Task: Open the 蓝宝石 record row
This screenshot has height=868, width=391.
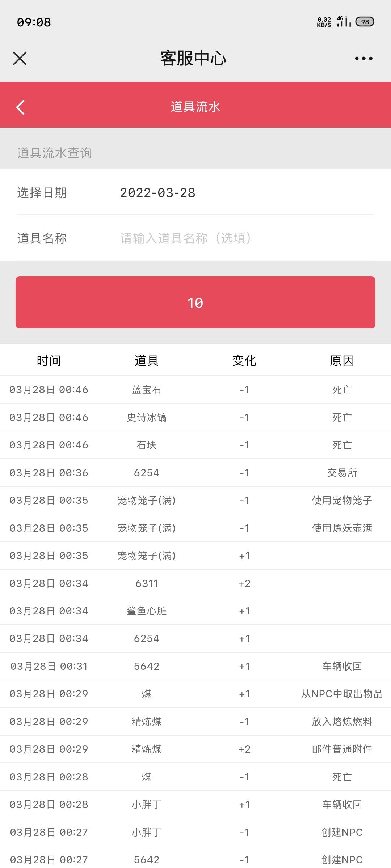Action: click(195, 390)
